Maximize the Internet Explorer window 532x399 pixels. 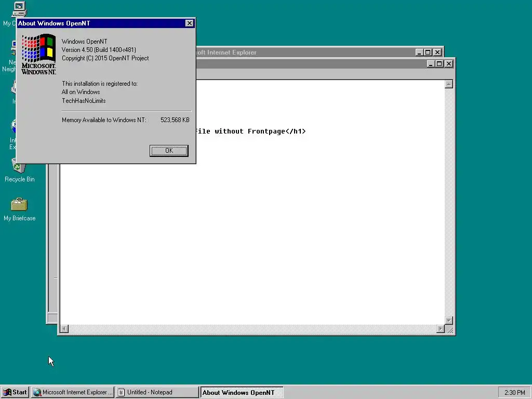pyautogui.click(x=428, y=52)
